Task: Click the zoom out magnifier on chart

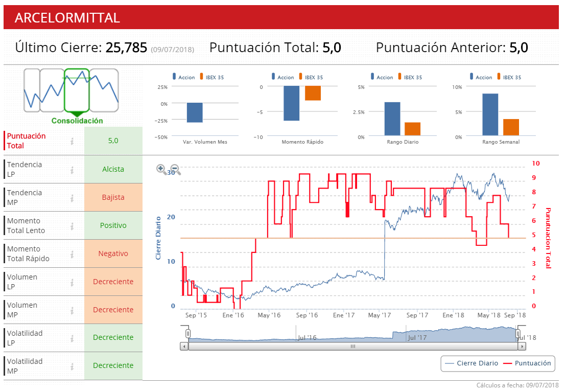Action: coord(175,169)
